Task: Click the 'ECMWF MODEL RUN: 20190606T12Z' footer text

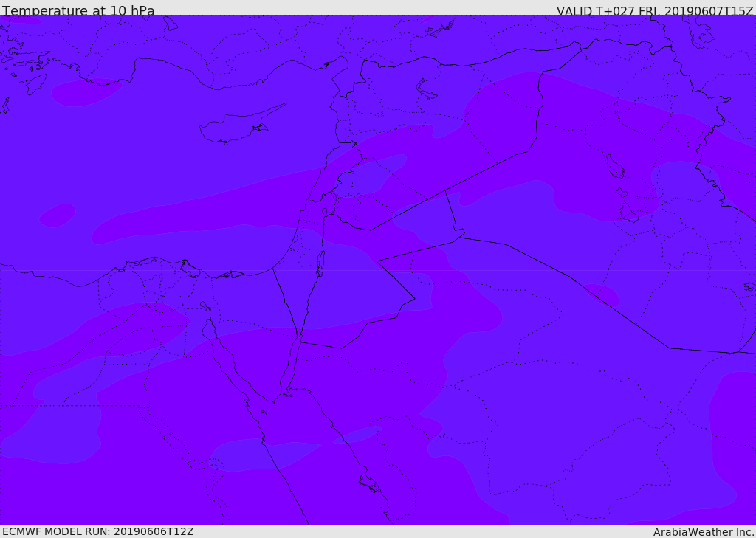Action: point(98,531)
